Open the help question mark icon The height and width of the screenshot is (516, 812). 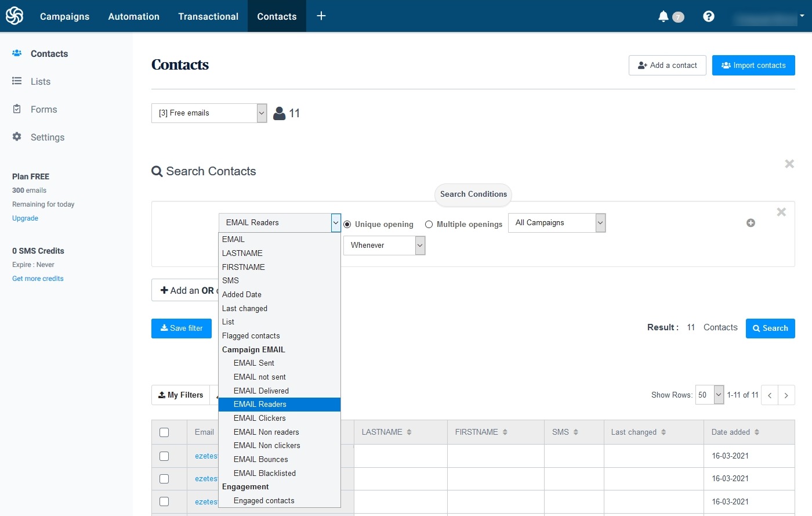(x=708, y=16)
